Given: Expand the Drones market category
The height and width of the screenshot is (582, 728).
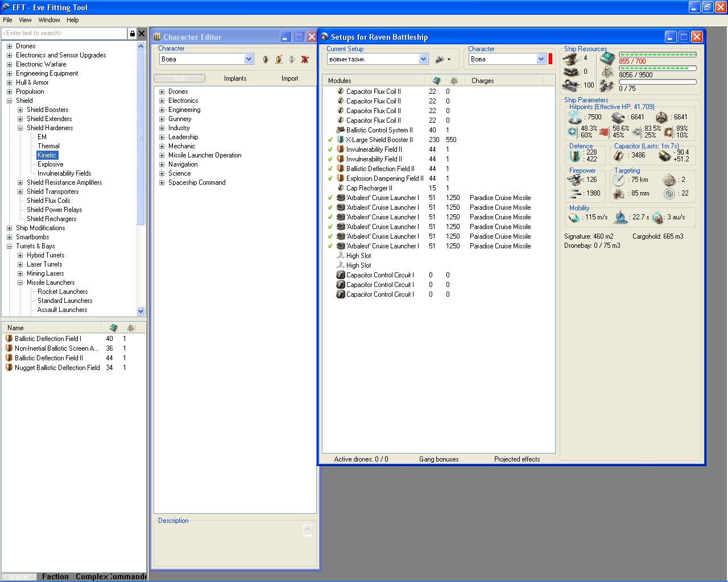Looking at the screenshot, I should pyautogui.click(x=9, y=46).
